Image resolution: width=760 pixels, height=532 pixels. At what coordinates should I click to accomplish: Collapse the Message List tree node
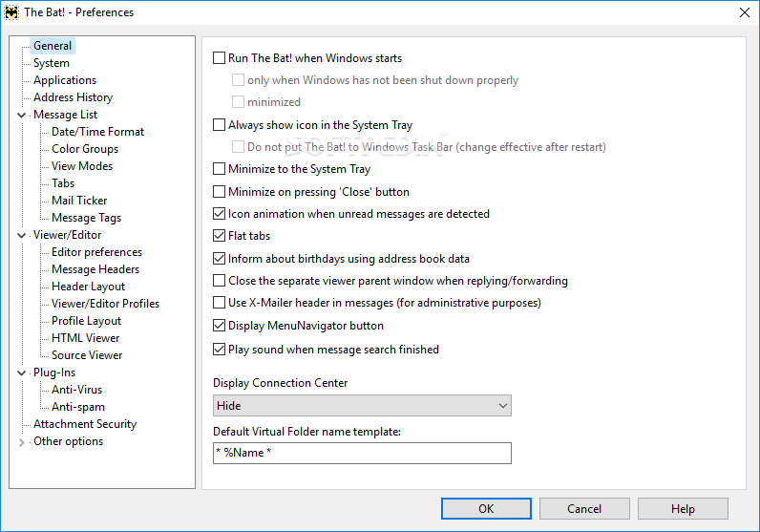pyautogui.click(x=22, y=115)
